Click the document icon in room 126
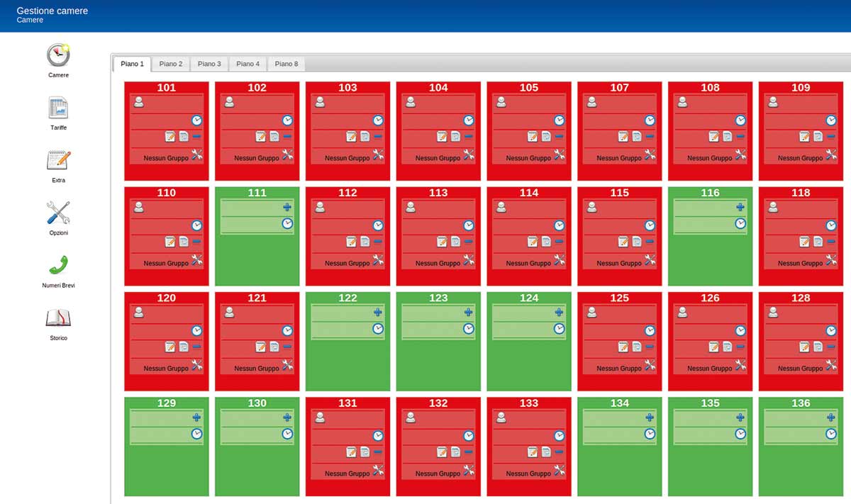 point(727,347)
